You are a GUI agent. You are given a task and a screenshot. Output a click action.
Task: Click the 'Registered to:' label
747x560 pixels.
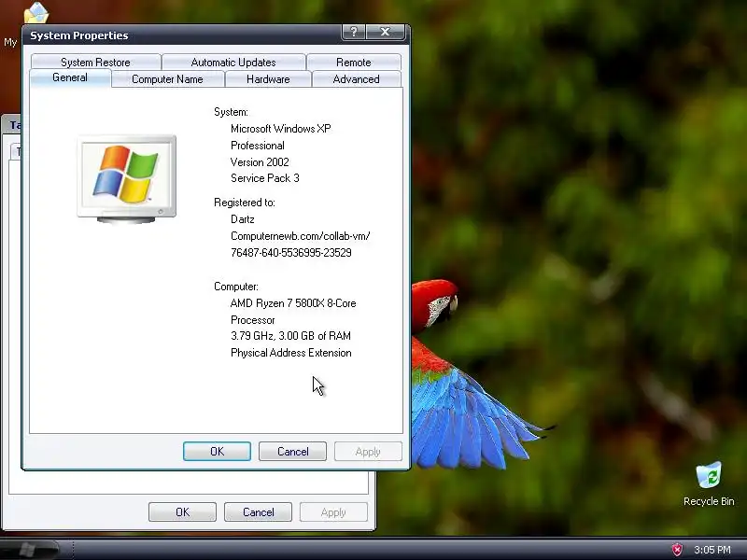(x=245, y=203)
